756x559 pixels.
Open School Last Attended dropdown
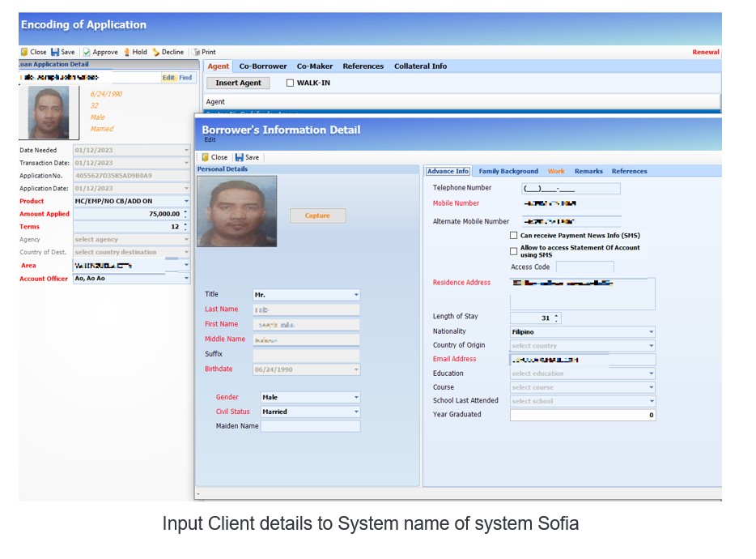click(x=652, y=401)
